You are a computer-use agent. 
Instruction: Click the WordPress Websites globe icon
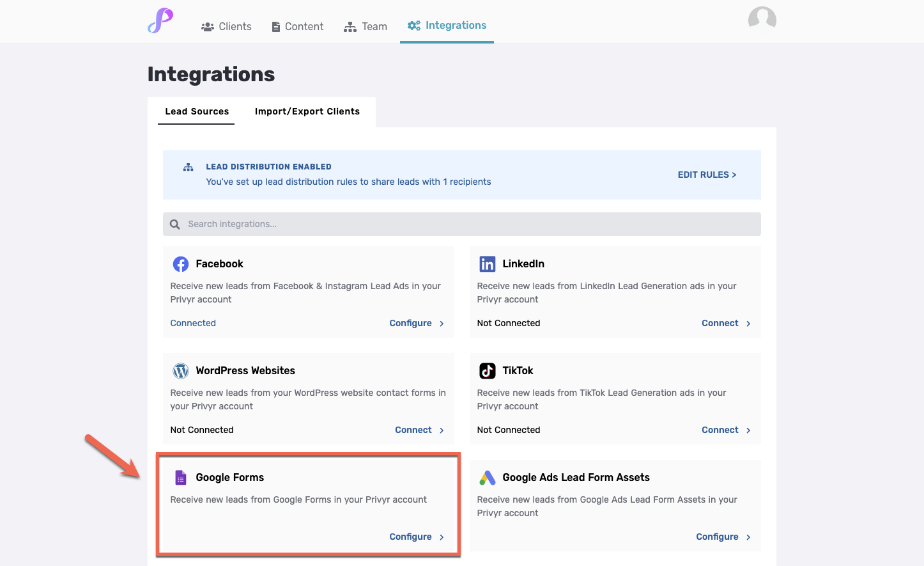tap(180, 370)
